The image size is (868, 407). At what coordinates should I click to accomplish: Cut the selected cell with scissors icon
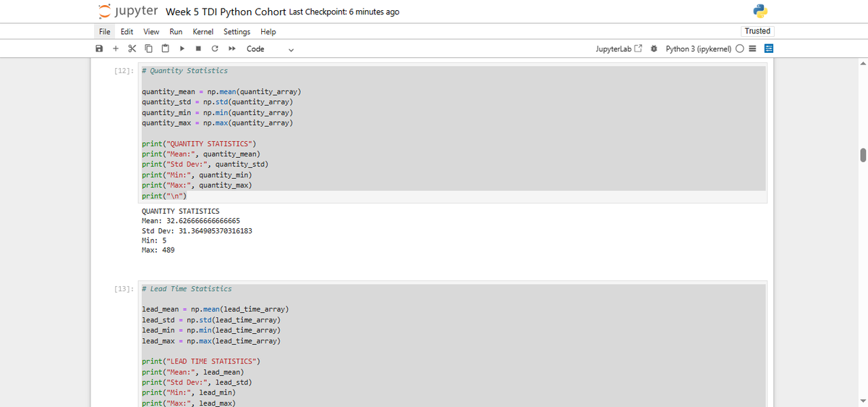(x=132, y=49)
